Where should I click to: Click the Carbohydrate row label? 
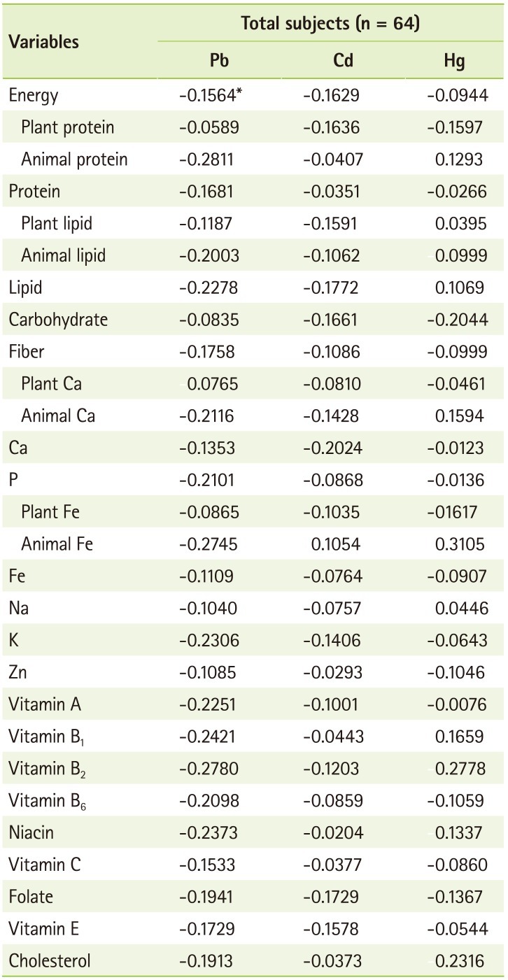(x=58, y=320)
